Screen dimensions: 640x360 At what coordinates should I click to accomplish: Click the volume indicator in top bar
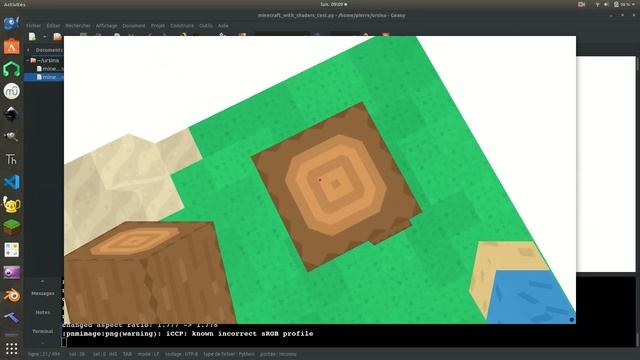point(606,4)
